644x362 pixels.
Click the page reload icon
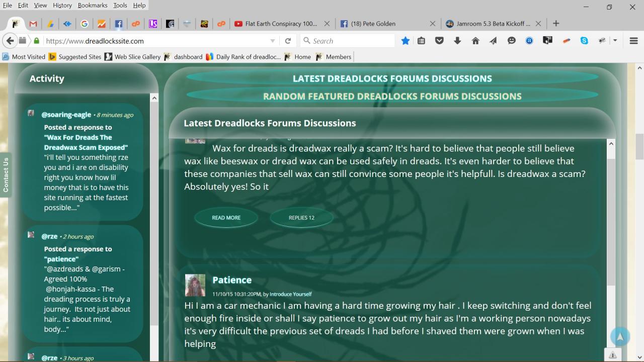(x=288, y=41)
